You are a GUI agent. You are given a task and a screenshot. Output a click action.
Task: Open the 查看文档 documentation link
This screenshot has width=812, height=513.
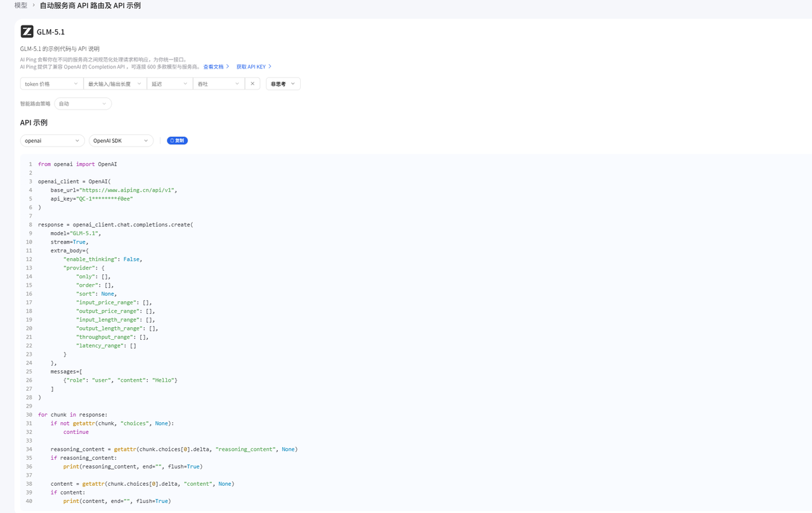tap(216, 67)
